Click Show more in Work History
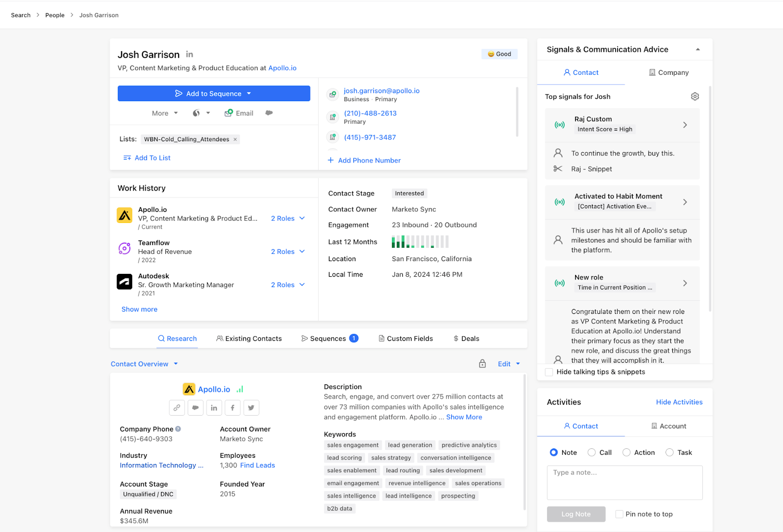 [x=139, y=309]
